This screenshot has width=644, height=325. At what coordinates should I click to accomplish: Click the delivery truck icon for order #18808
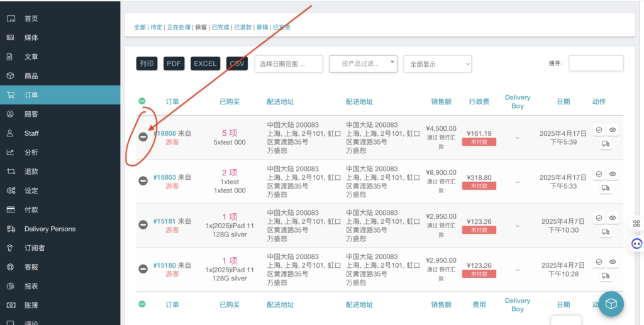606,144
